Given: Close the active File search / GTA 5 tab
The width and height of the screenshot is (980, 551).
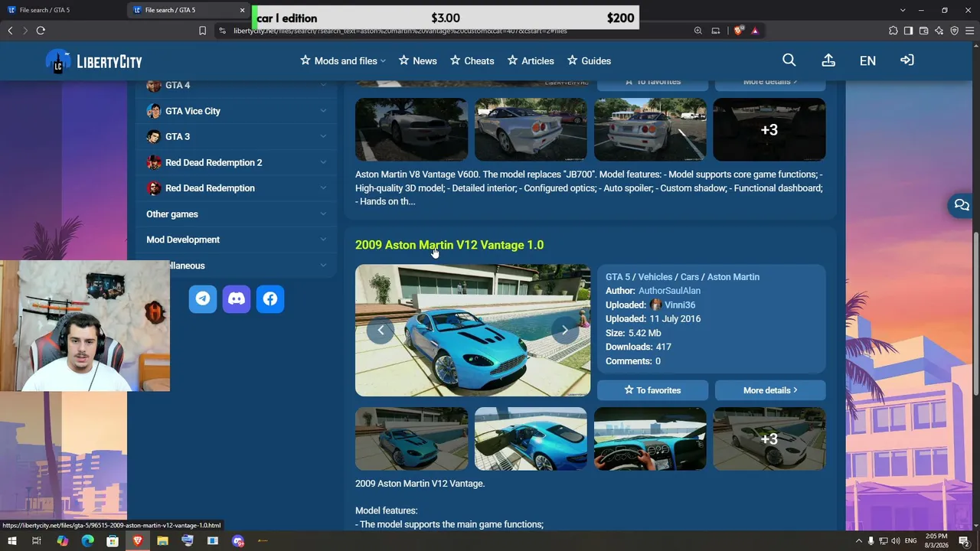Looking at the screenshot, I should [243, 10].
